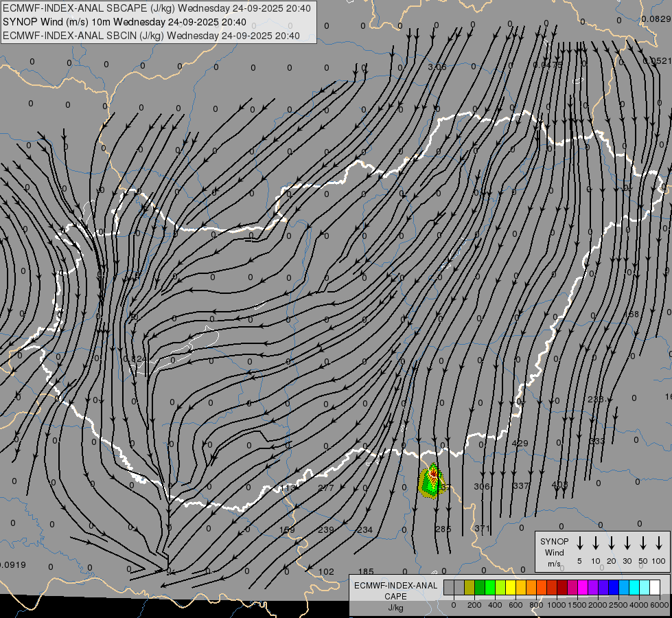Select the dark green CAPE legend swatch

tap(480, 588)
